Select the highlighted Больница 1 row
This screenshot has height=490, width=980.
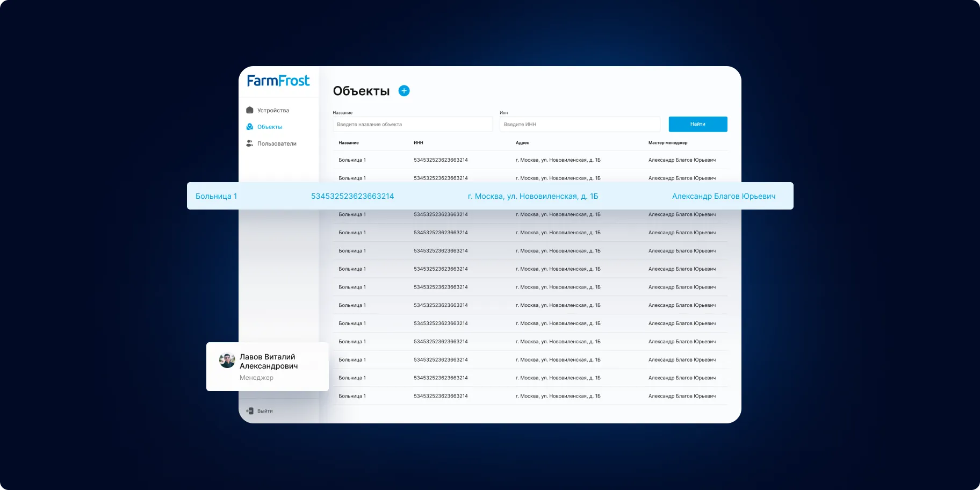pos(490,196)
